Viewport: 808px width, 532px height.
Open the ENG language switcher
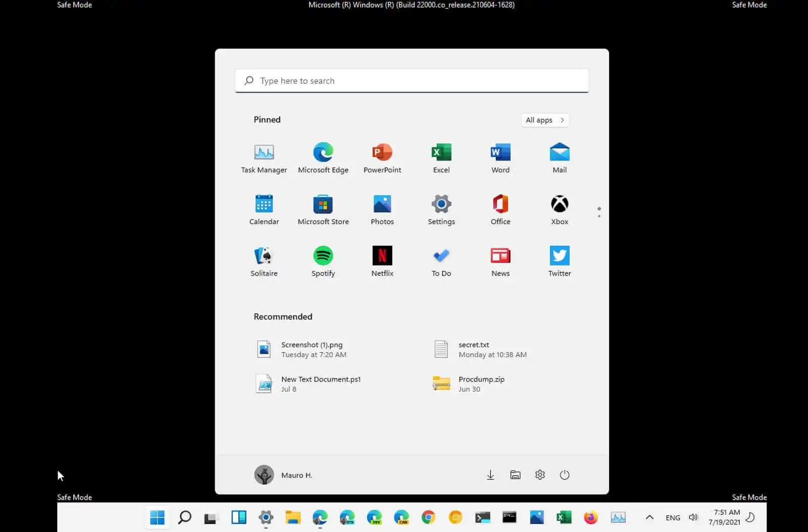tap(673, 517)
